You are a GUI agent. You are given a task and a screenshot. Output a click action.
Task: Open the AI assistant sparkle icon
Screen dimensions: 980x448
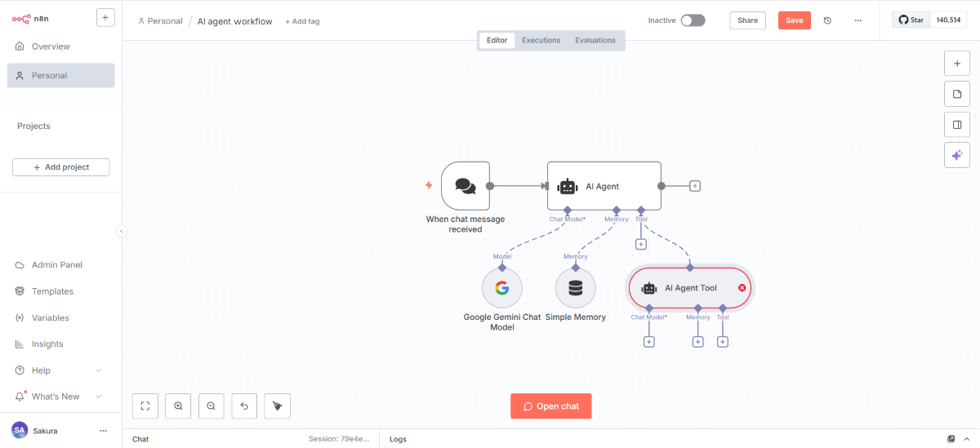tap(956, 155)
